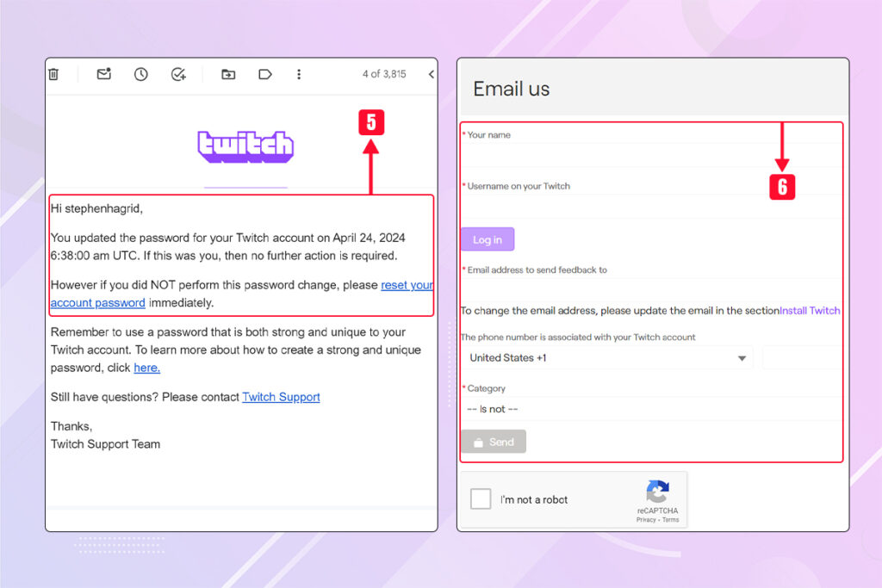Open the 'Twitch Support' contact link
882x588 pixels.
click(x=281, y=397)
